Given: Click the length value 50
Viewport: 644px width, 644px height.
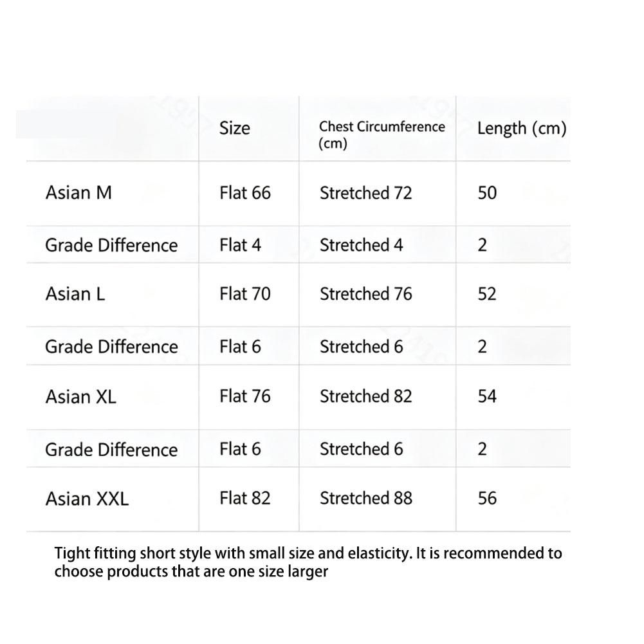Looking at the screenshot, I should [487, 193].
